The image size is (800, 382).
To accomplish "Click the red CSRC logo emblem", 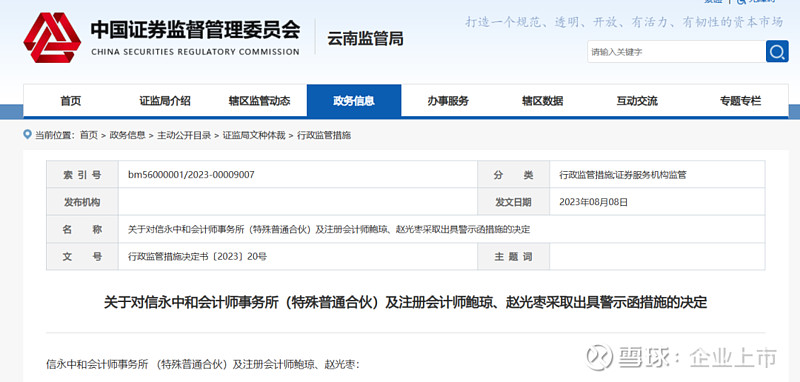I will click(x=52, y=37).
